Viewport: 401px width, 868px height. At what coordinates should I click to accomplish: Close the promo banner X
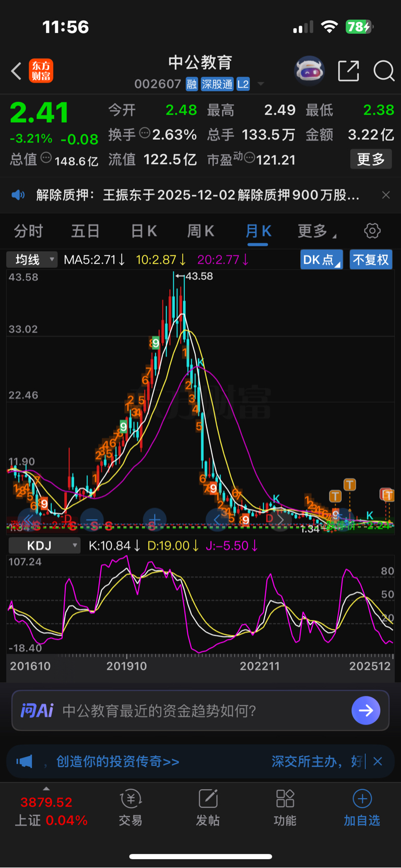(378, 762)
